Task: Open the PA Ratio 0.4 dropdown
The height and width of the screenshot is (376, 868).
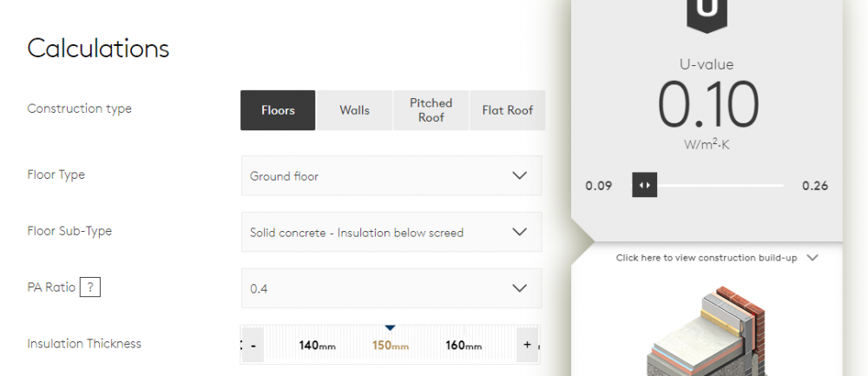Action: click(391, 288)
